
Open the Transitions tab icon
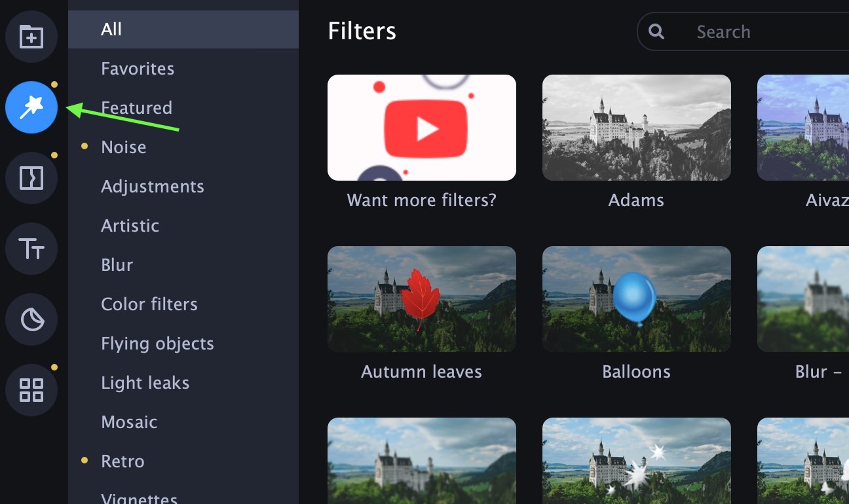tap(31, 178)
